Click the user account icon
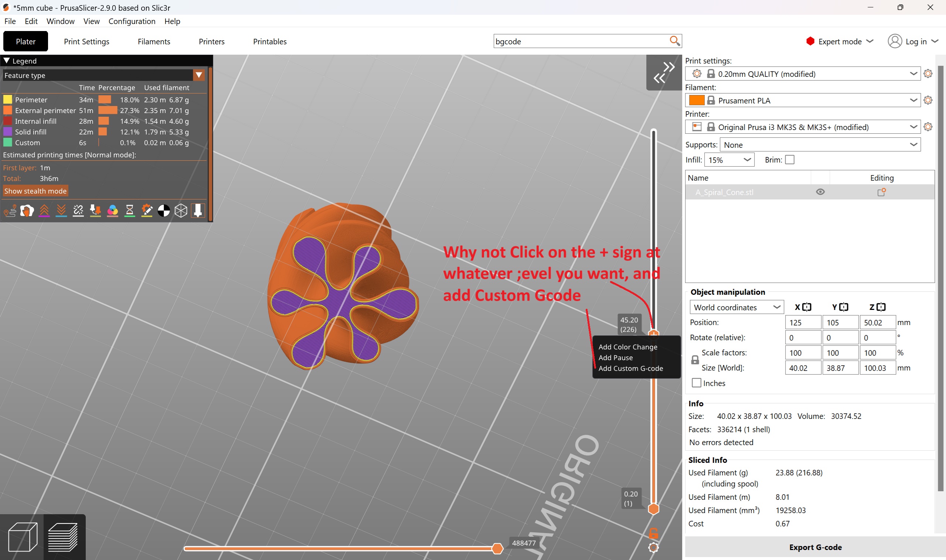The height and width of the screenshot is (560, 946). coord(895,41)
